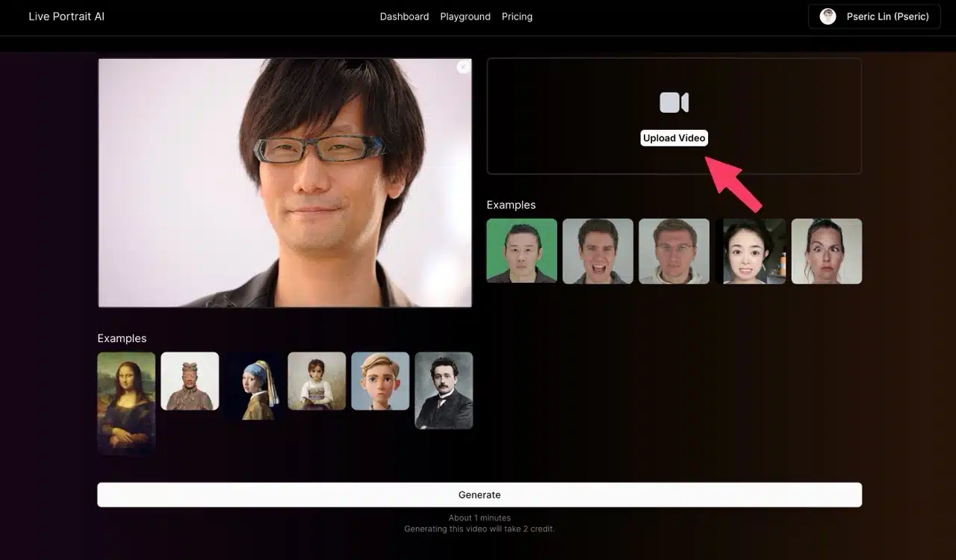Click the Upload Video button
956x560 pixels.
click(674, 138)
